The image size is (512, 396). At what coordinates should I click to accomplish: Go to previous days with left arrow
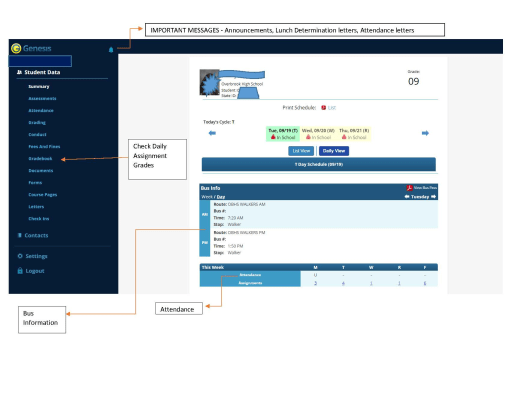[x=212, y=133]
